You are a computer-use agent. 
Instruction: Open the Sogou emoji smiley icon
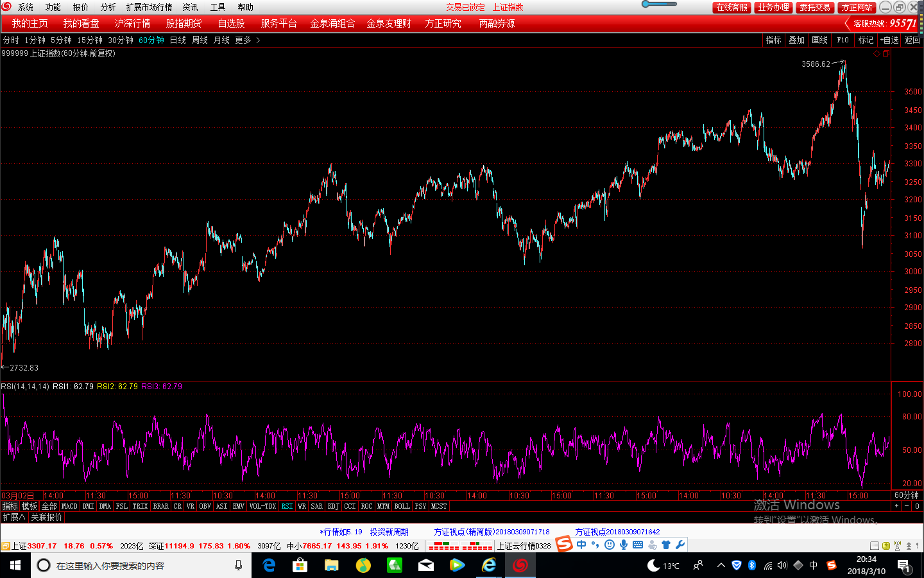610,545
